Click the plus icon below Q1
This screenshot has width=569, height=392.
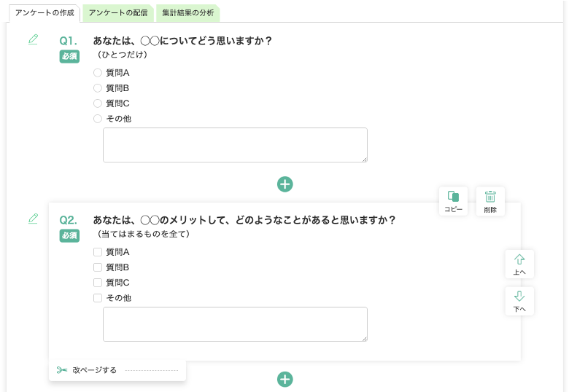[285, 184]
